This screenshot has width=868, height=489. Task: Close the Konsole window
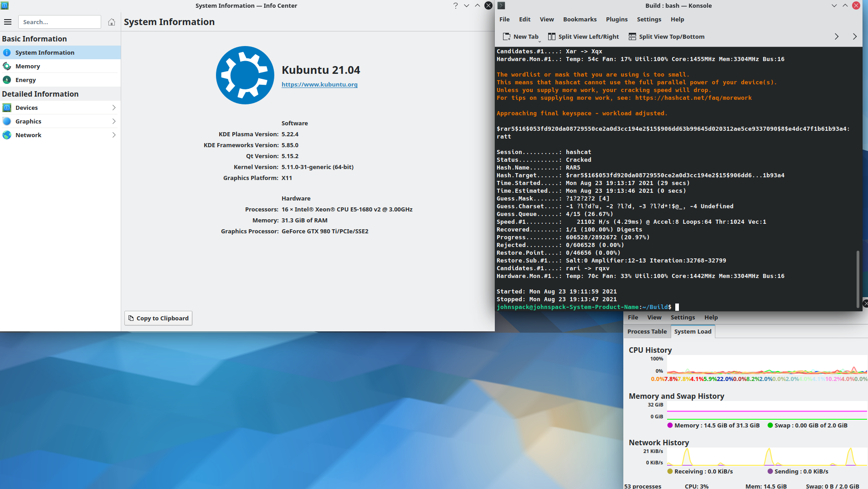856,5
